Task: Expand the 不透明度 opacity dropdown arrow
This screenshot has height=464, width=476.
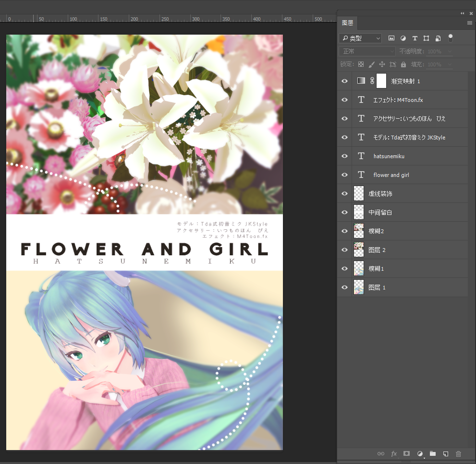Action: [x=450, y=51]
